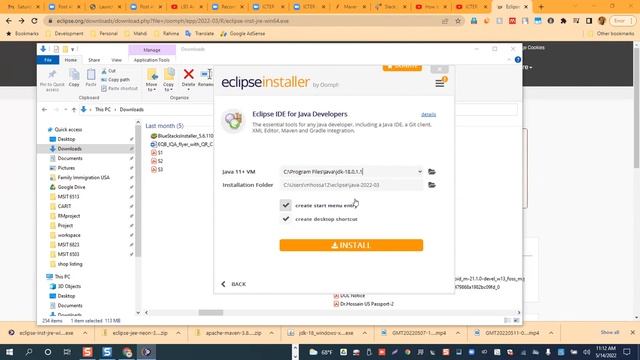This screenshot has height=360, width=640.
Task: Reload the Chrome page
Action: point(34,20)
